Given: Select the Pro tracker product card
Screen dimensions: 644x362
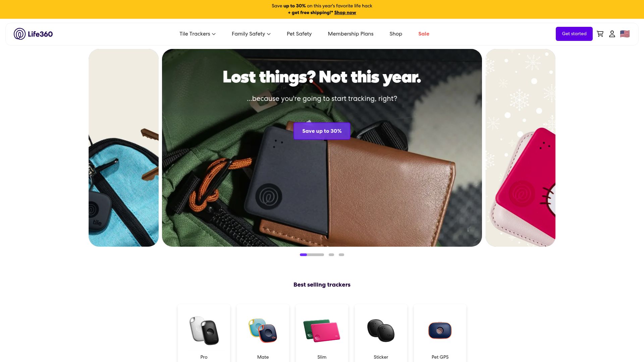Looking at the screenshot, I should (x=204, y=333).
